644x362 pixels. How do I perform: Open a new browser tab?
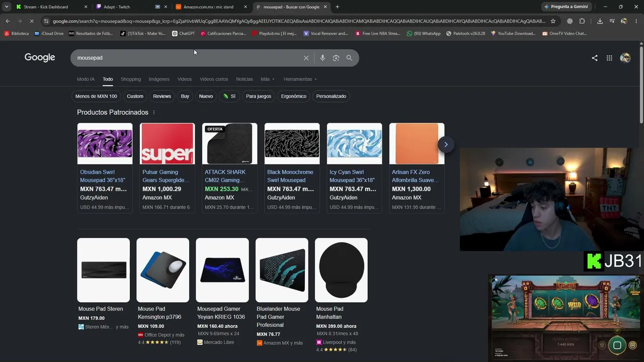click(x=337, y=7)
